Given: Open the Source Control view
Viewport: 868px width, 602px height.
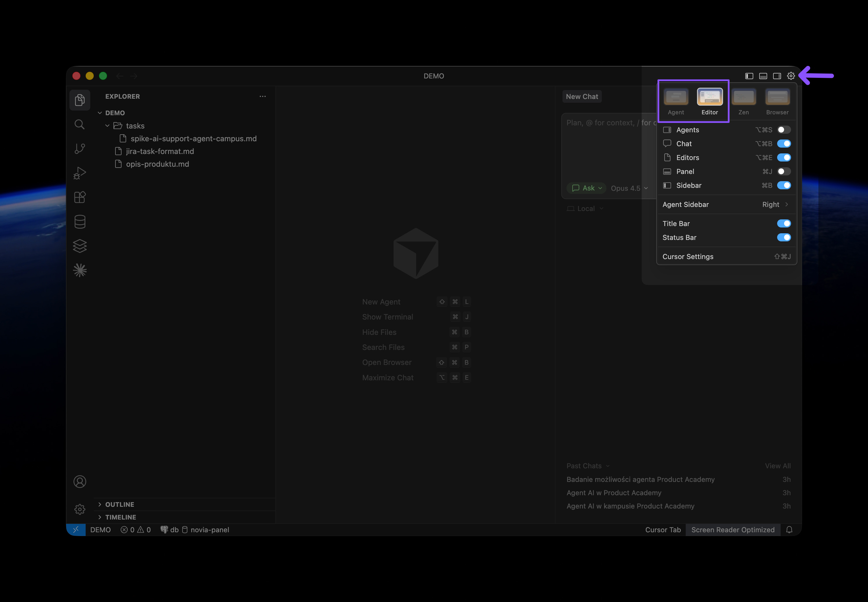Looking at the screenshot, I should pos(80,148).
